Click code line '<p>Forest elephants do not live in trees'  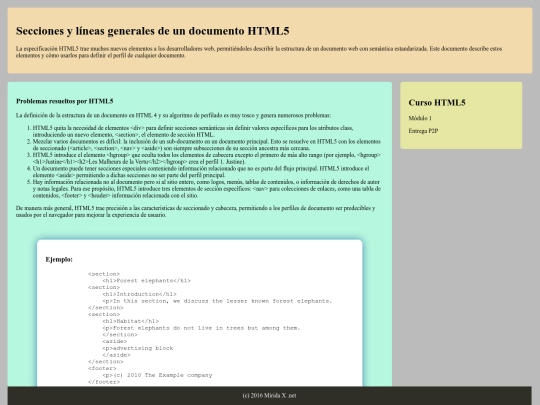201,328
